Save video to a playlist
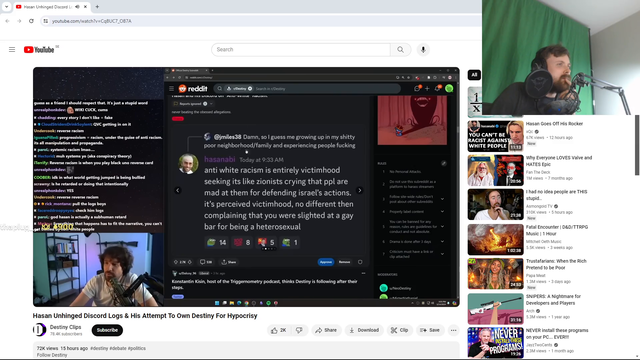640x360 pixels. 430,330
